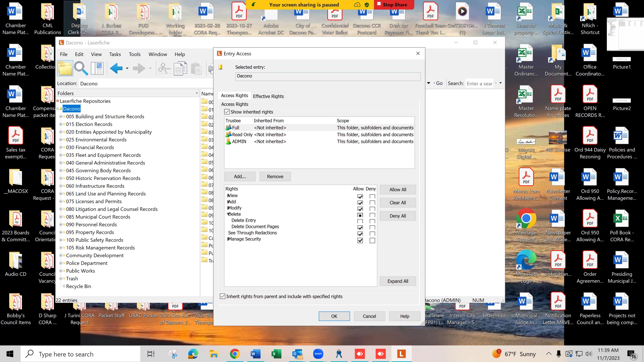The width and height of the screenshot is (644, 362).
Task: Toggle the preview pane toolbar icon
Action: tap(97, 68)
